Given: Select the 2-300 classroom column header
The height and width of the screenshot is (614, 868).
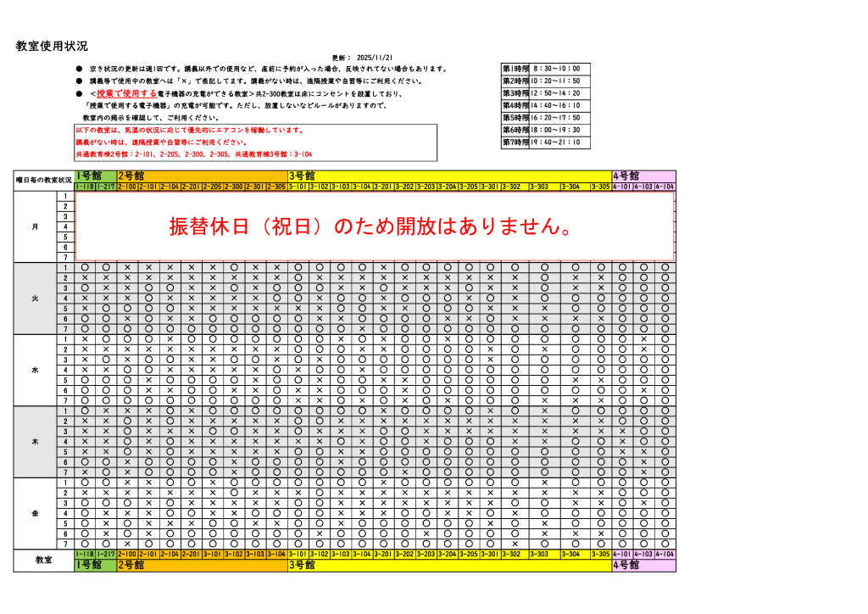Looking at the screenshot, I should pyautogui.click(x=234, y=187).
